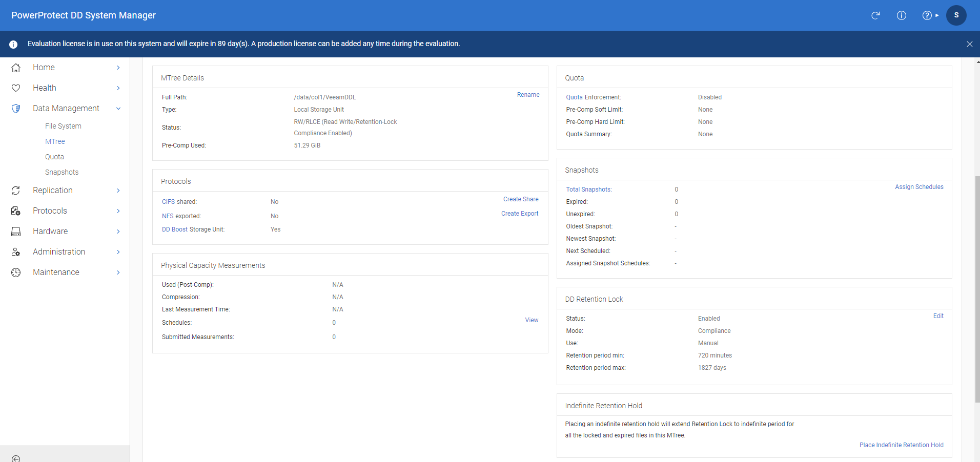The width and height of the screenshot is (980, 462).
Task: Click the Health heart icon
Action: pyautogui.click(x=16, y=88)
